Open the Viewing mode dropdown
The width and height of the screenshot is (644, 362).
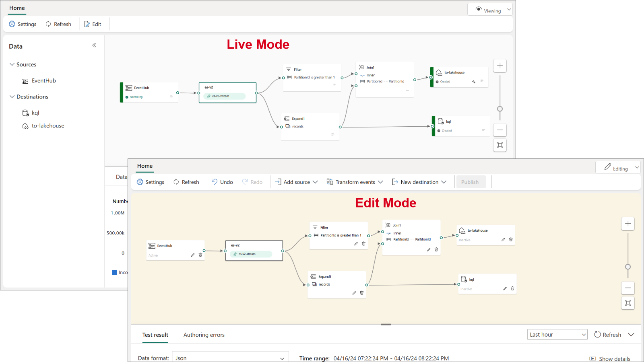490,10
